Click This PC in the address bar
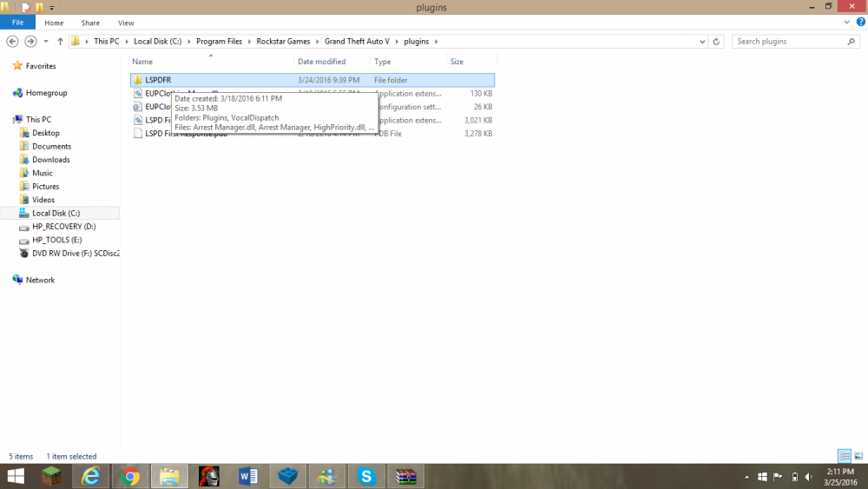Screen dimensions: 868x489 (x=106, y=42)
